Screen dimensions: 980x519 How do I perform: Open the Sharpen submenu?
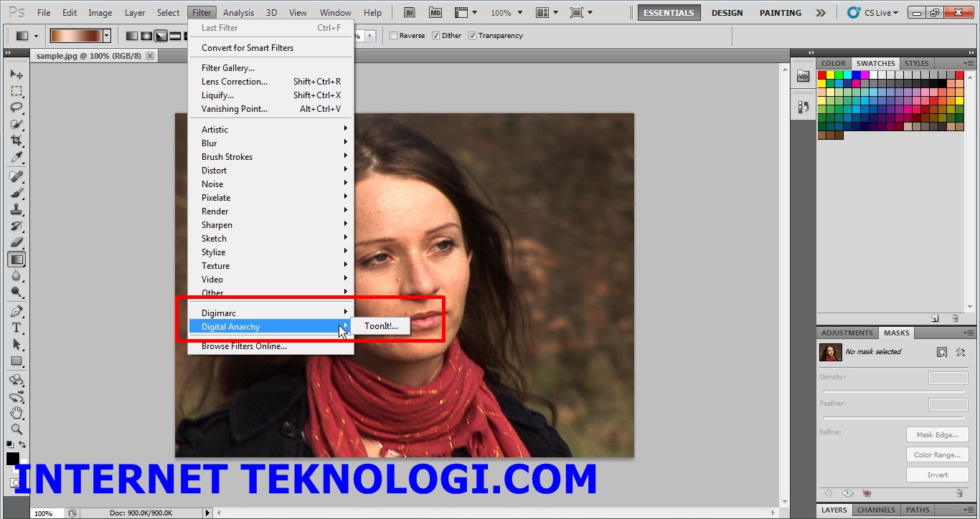point(271,225)
